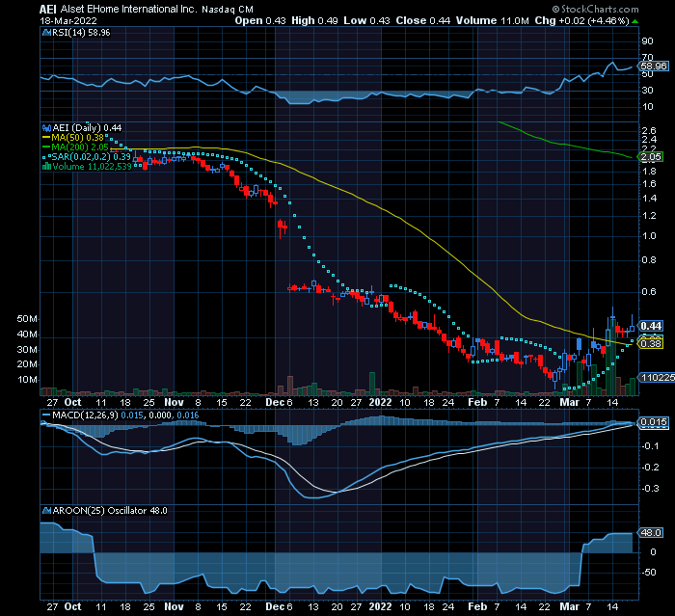
Task: Click the dotted SAR legend marker
Action: click(x=46, y=157)
